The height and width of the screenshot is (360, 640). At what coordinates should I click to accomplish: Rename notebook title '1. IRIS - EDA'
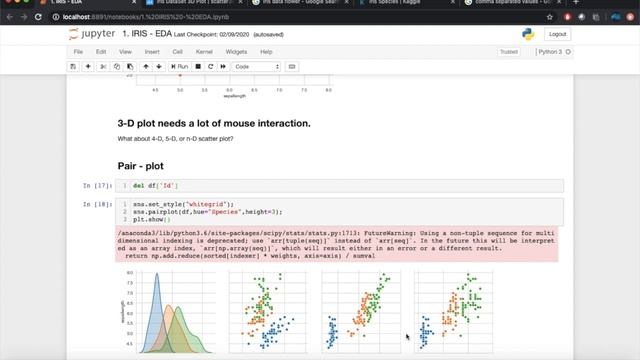pos(147,34)
